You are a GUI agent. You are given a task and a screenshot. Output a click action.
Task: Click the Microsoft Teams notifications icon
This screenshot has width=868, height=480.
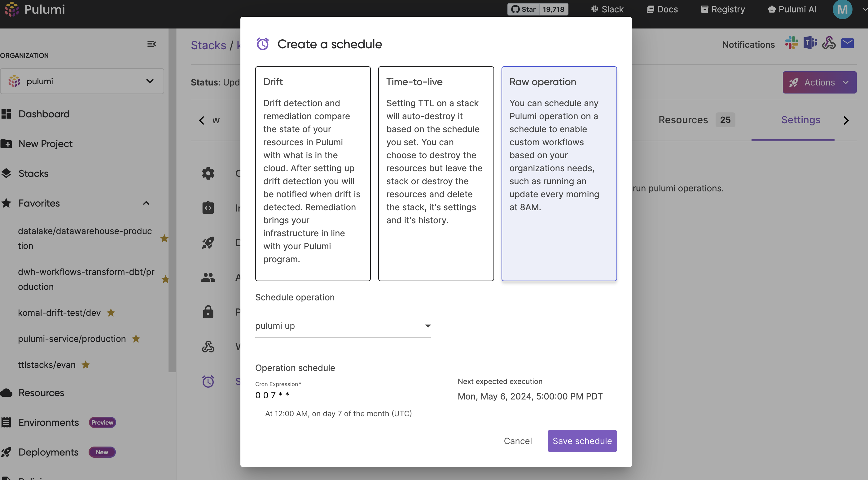(x=810, y=43)
